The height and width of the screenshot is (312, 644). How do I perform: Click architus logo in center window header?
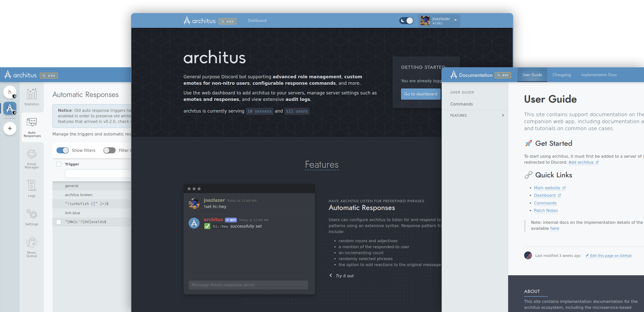pos(199,21)
